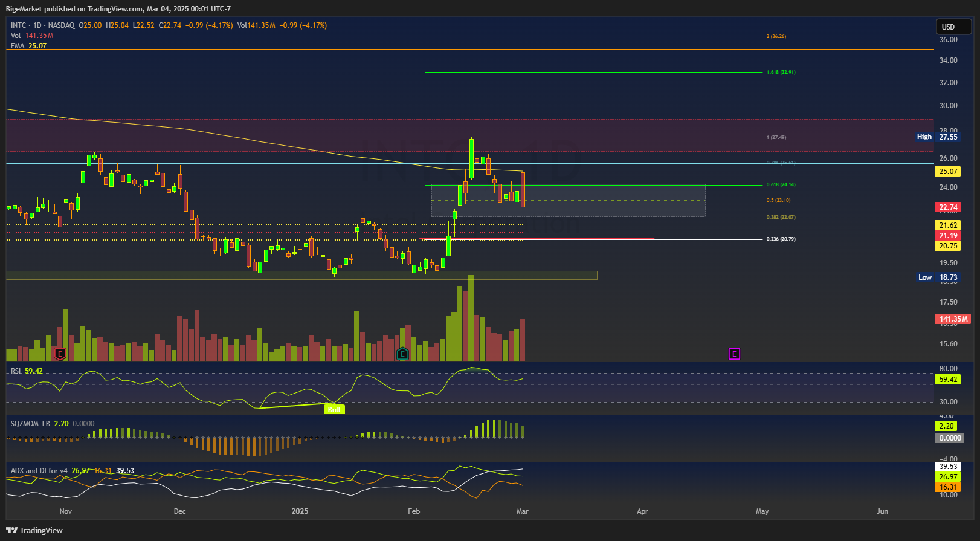
Task: Select the ADX and DI for v4 legend
Action: pyautogui.click(x=39, y=471)
